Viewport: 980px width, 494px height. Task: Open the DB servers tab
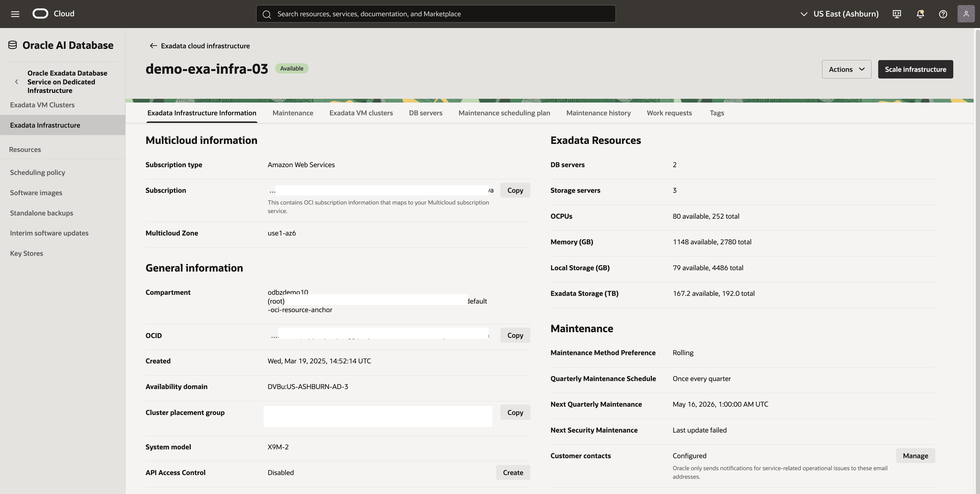pos(425,113)
